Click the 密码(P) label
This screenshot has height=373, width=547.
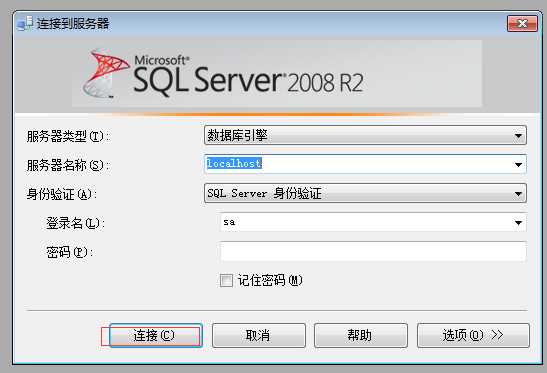(69, 252)
